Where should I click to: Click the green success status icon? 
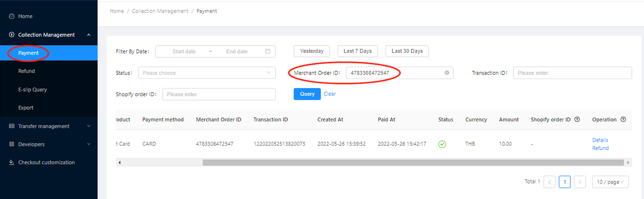coord(442,144)
